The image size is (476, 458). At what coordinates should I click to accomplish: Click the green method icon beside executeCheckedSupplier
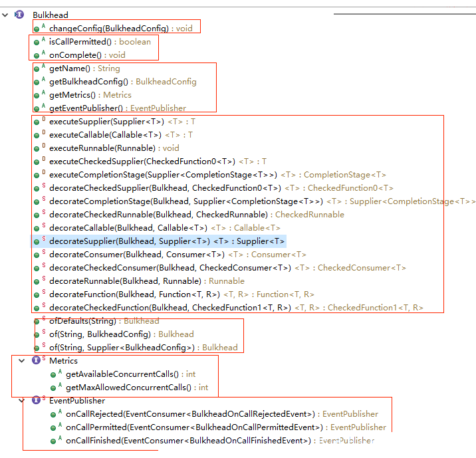(x=37, y=162)
